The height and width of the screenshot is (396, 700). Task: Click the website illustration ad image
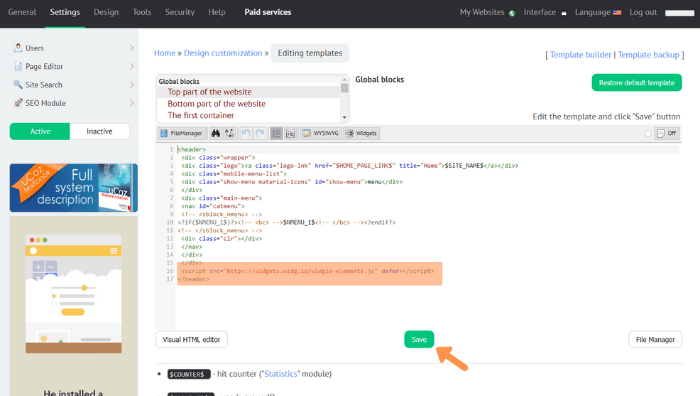click(x=74, y=293)
